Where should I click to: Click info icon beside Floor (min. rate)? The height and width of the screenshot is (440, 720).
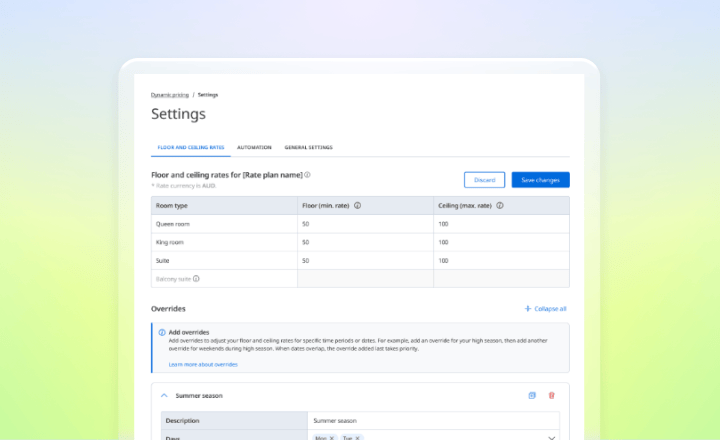pyautogui.click(x=357, y=205)
